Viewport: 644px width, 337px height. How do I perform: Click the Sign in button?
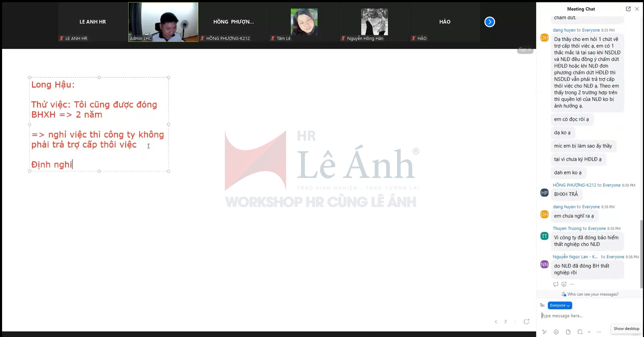pyautogui.click(x=525, y=50)
